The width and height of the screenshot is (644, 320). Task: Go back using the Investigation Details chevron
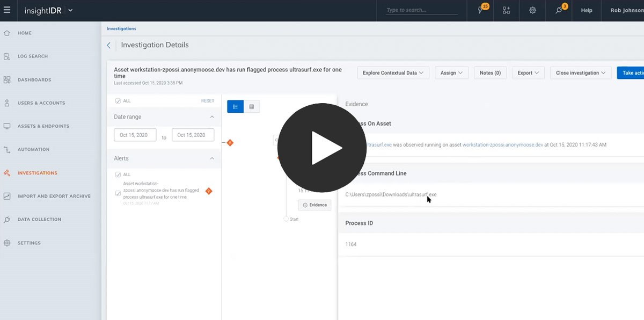pos(109,46)
